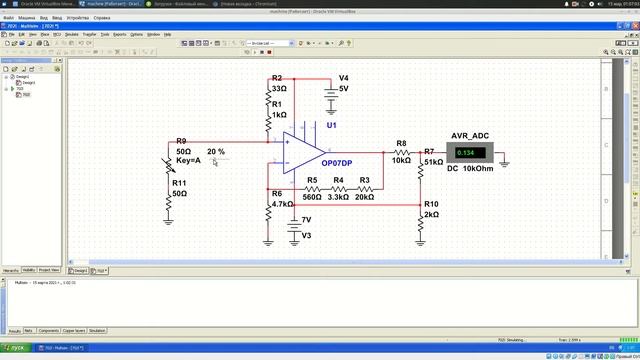Open the VirtualBox Машина menu
The image size is (640, 360).
pyautogui.click(x=27, y=18)
